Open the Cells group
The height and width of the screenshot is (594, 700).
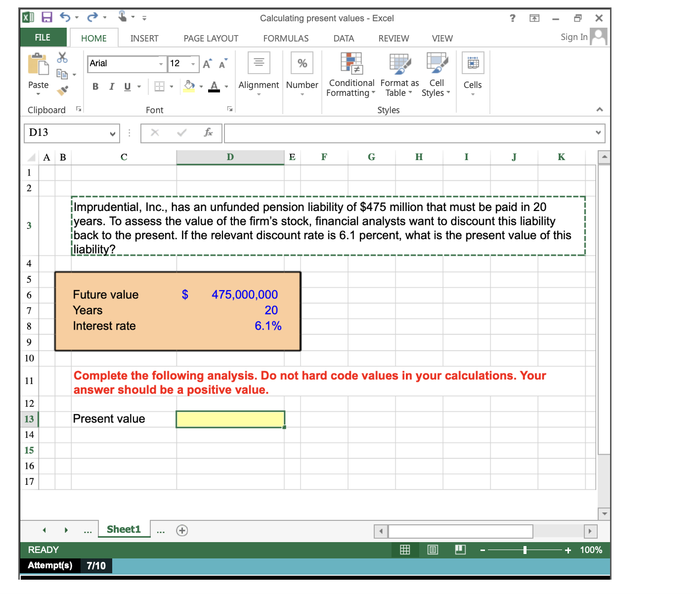pos(473,74)
